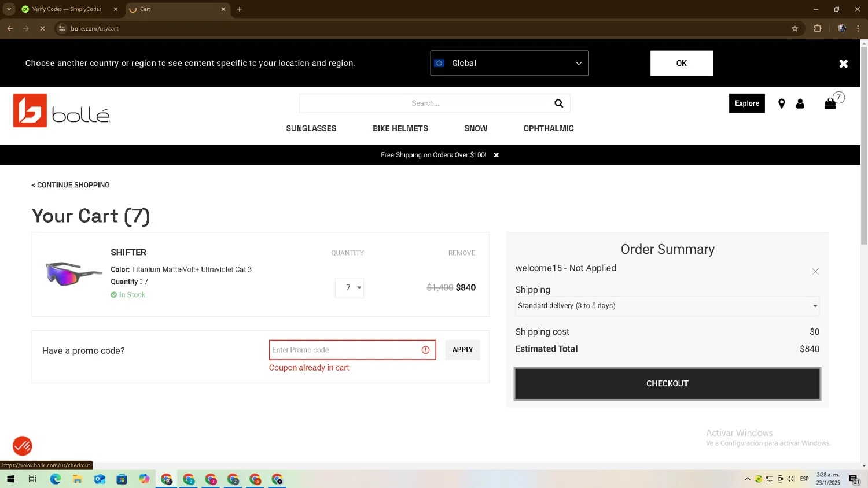The width and height of the screenshot is (868, 488).
Task: Click the search magnifier icon
Action: coord(558,103)
